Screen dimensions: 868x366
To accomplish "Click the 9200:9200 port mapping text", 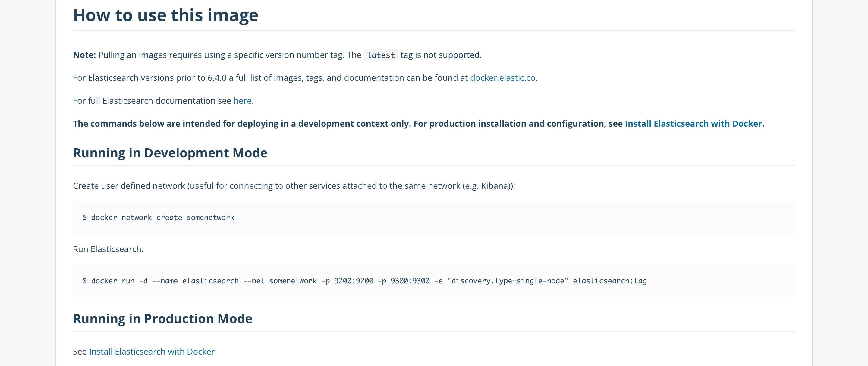I will [x=353, y=281].
